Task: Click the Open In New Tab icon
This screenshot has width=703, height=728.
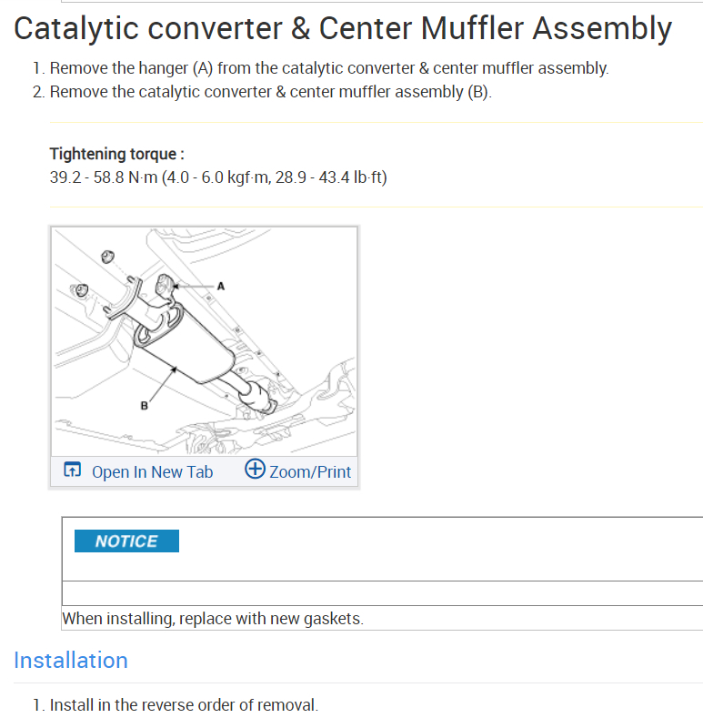Action: (72, 470)
